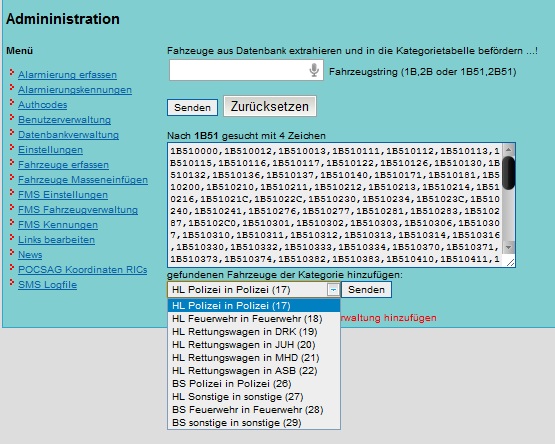Click the resize grip of results textarea
Image resolution: width=555 pixels, height=444 pixels.
pyautogui.click(x=510, y=262)
